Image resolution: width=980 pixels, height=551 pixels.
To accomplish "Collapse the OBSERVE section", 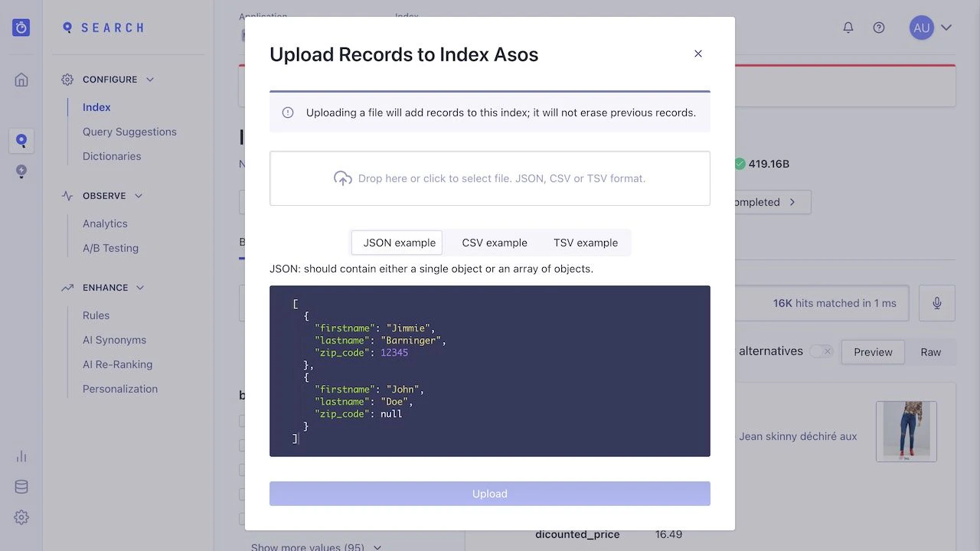I will tap(138, 195).
